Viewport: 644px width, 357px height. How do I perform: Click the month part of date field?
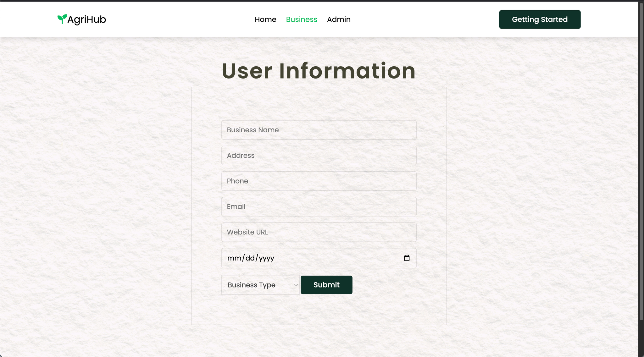pos(234,258)
